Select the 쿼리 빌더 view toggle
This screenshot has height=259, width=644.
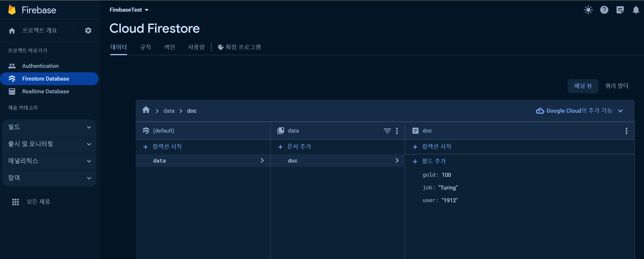(x=617, y=86)
